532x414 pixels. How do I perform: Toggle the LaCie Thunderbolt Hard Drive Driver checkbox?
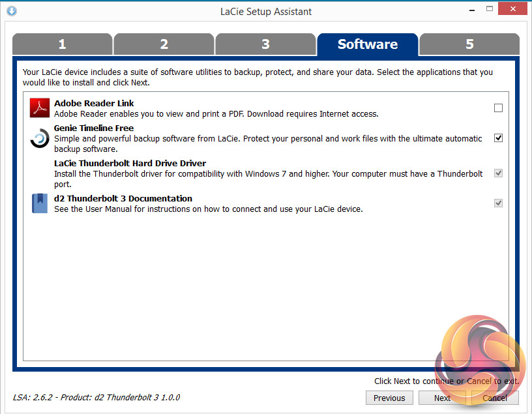pos(498,173)
